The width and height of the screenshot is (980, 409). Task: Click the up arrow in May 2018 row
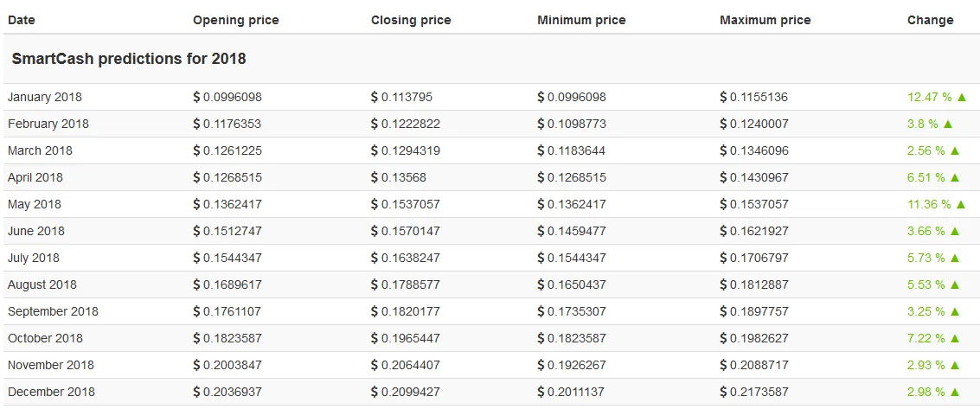pos(961,204)
